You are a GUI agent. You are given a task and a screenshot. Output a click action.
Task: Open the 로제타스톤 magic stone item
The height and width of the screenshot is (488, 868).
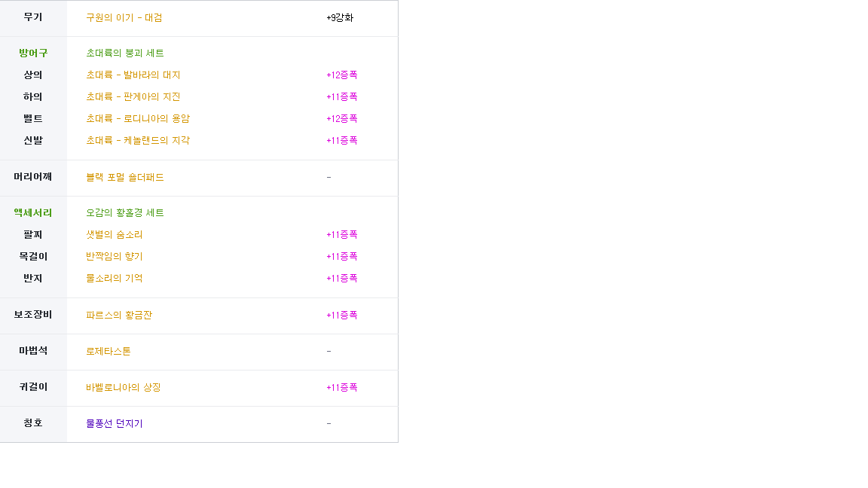coord(108,352)
